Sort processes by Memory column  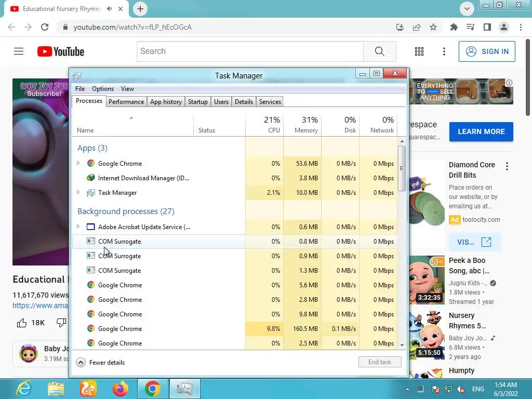coord(302,125)
